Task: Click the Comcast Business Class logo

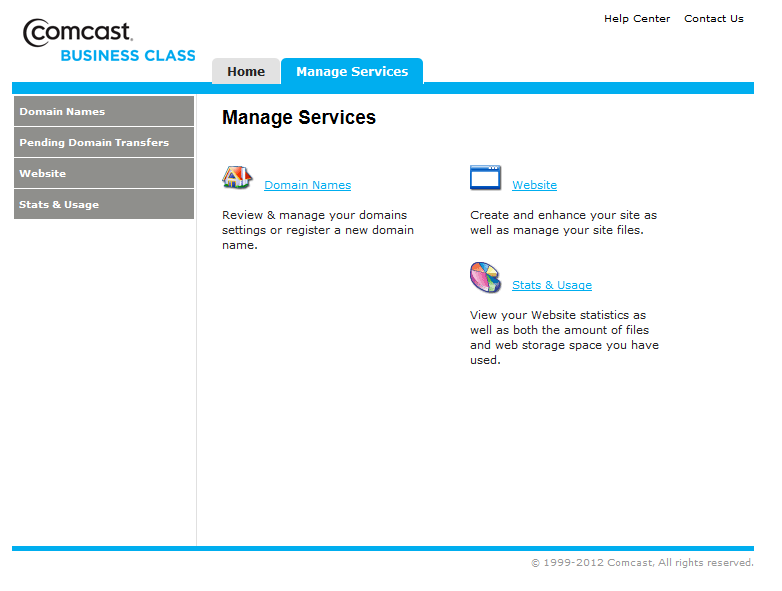Action: [x=109, y=40]
